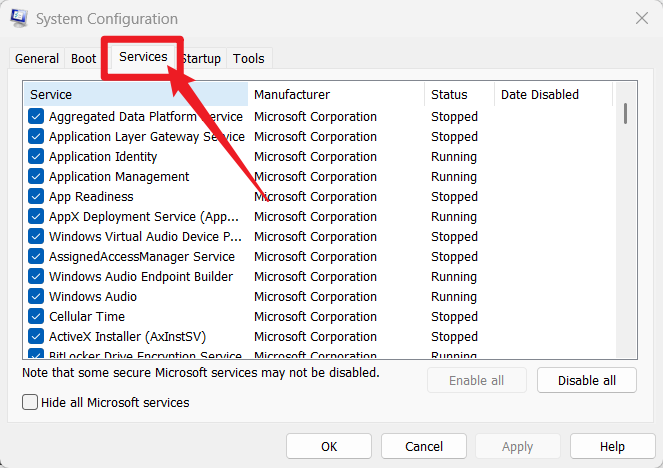Click the Disable all button
Viewport: 663px width, 468px height.
[586, 380]
